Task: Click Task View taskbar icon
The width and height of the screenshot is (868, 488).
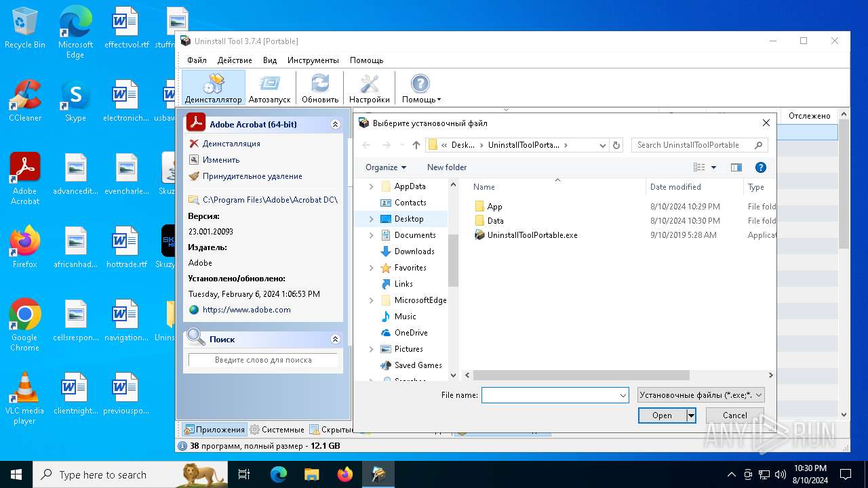Action: 245,474
